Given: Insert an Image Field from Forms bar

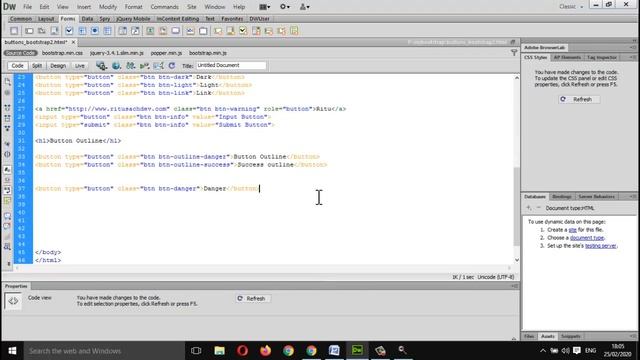Looking at the screenshot, I should tap(150, 31).
